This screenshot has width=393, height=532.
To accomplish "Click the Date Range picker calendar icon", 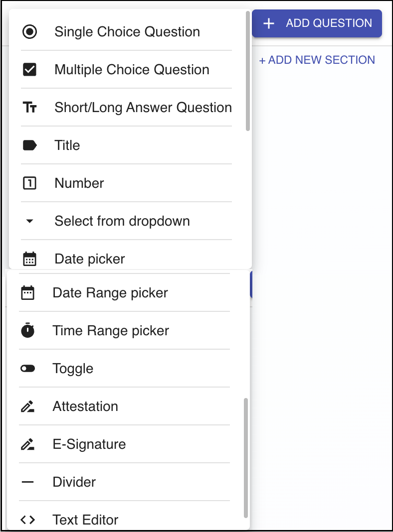I will (x=28, y=293).
